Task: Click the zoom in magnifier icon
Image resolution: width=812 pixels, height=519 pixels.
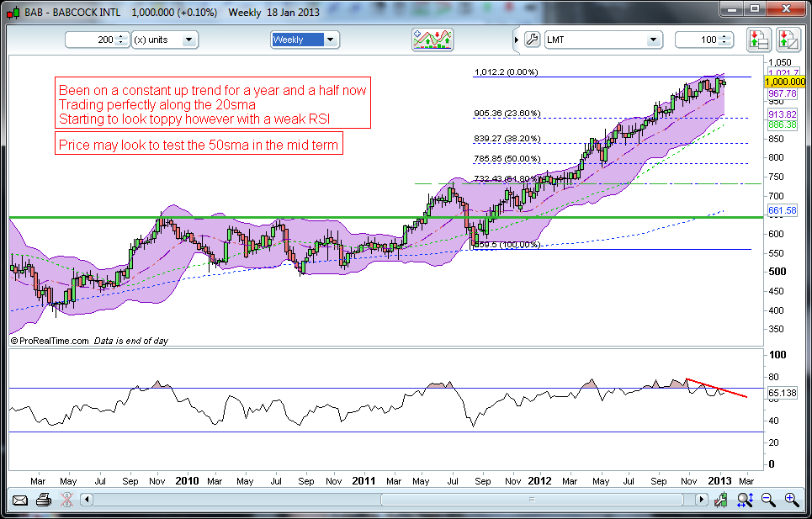Action: click(x=792, y=500)
